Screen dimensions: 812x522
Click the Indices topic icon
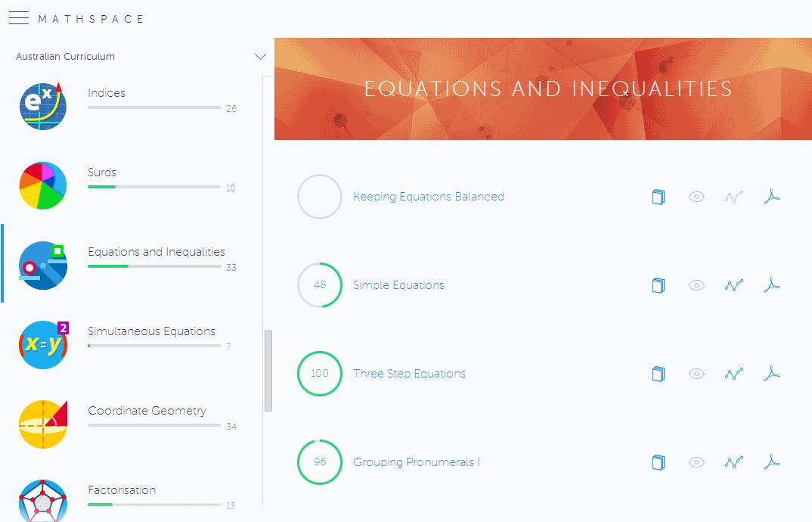tap(43, 107)
